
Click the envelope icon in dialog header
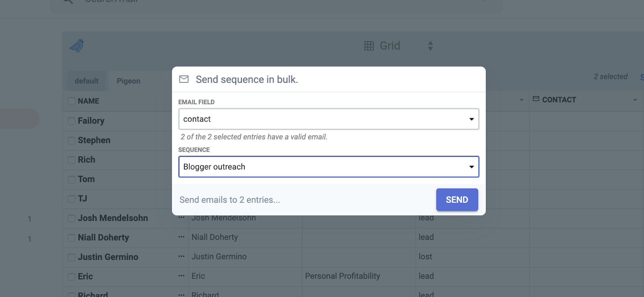184,79
